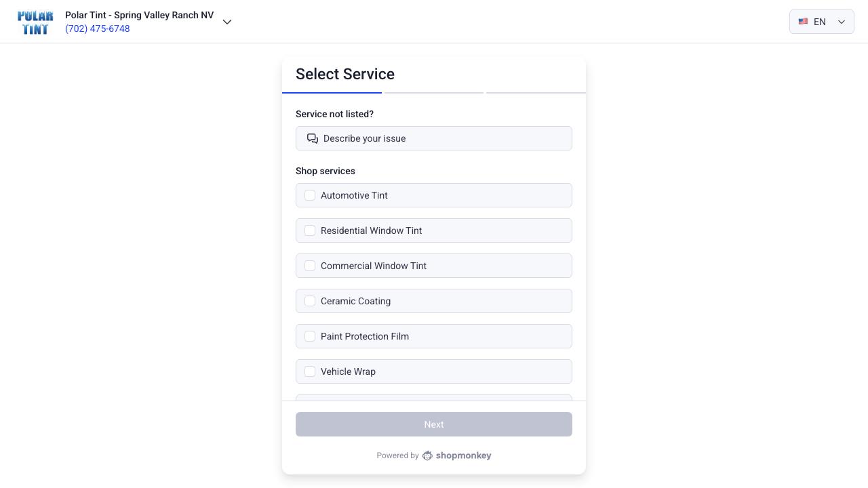The image size is (868, 488).
Task: Select the Ceramic Coating checkbox
Action: [310, 301]
